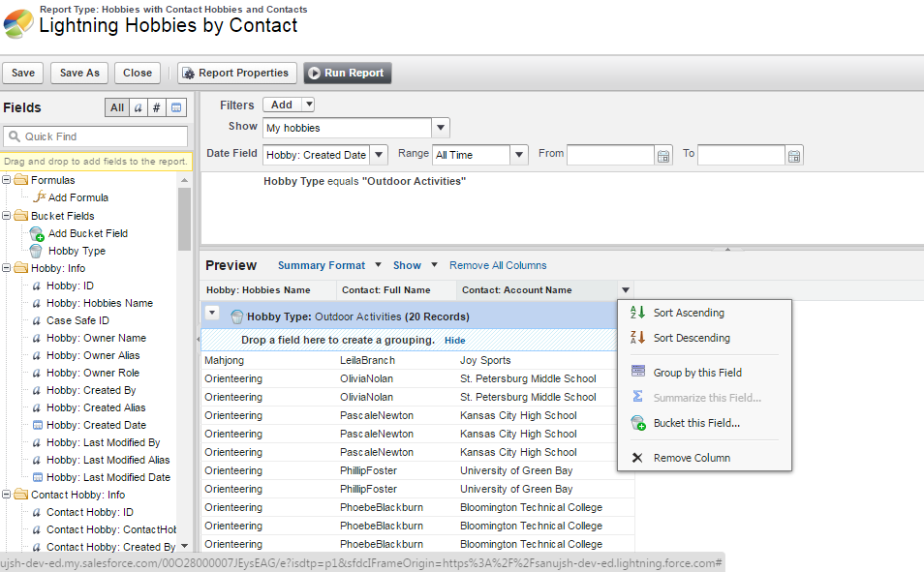Click the Group by this Field icon

point(638,372)
